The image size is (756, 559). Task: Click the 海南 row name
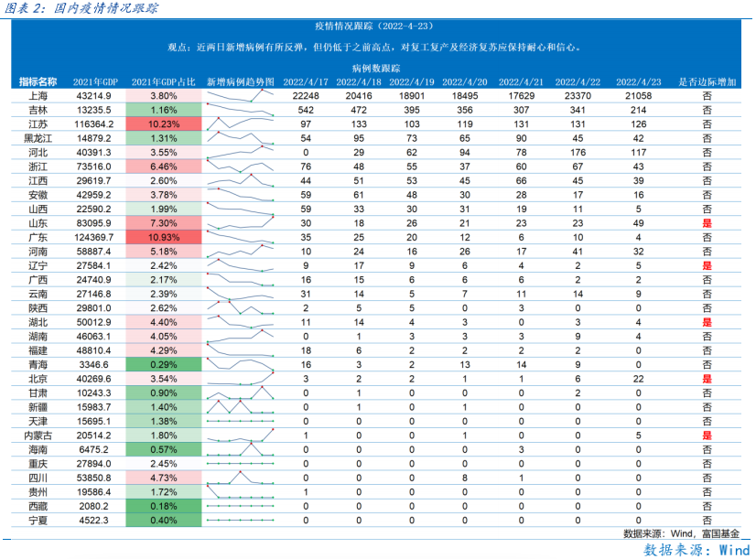pos(38,449)
